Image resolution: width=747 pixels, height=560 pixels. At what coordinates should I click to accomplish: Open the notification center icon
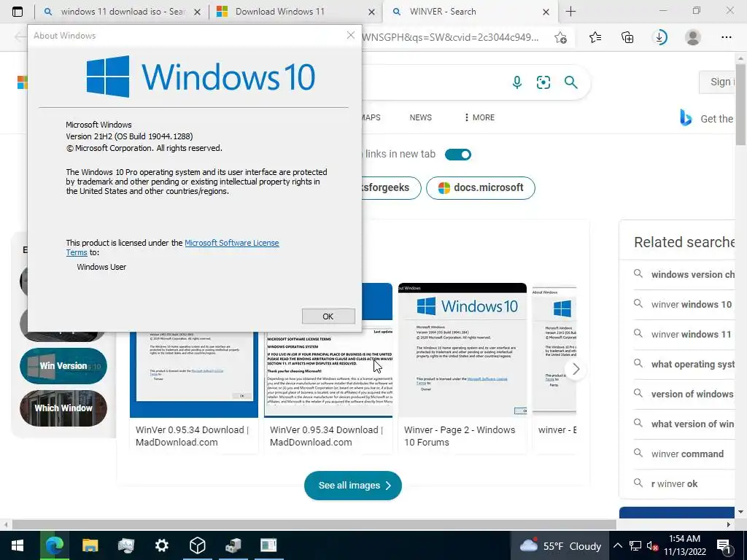point(724,546)
